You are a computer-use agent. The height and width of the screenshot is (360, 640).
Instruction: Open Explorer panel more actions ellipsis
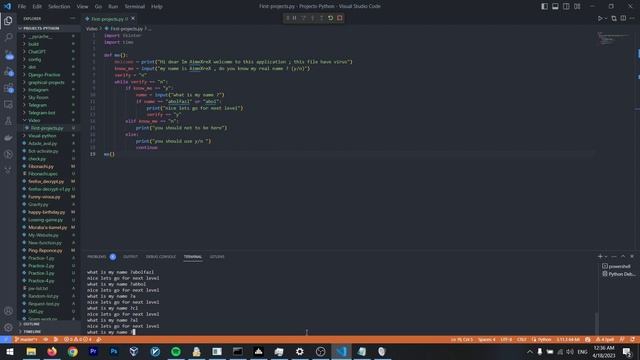[73, 18]
